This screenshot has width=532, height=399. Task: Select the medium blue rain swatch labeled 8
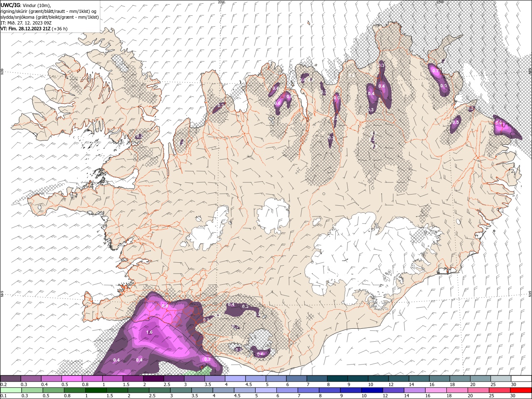point(329,390)
